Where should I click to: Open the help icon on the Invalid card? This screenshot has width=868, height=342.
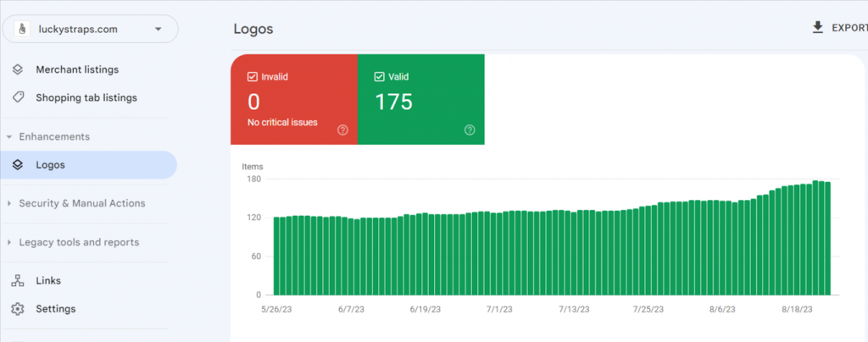(342, 130)
